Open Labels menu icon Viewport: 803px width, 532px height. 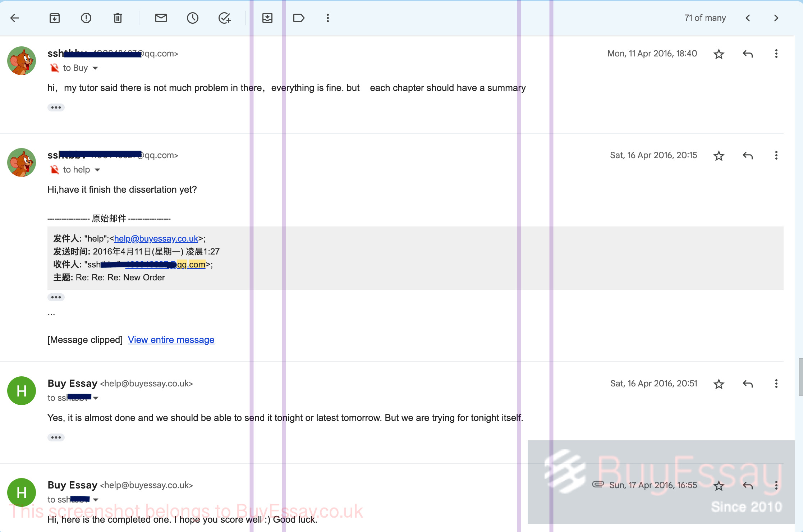tap(299, 18)
